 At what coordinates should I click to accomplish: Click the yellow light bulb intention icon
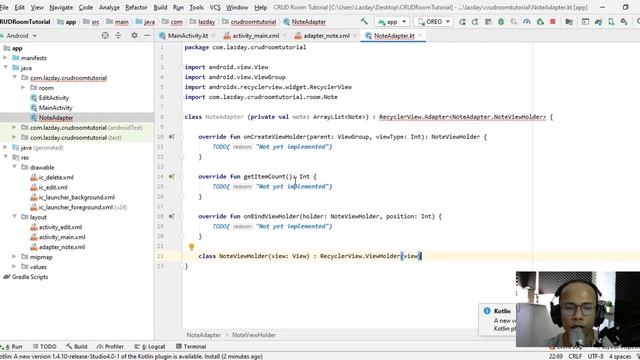pyautogui.click(x=191, y=247)
